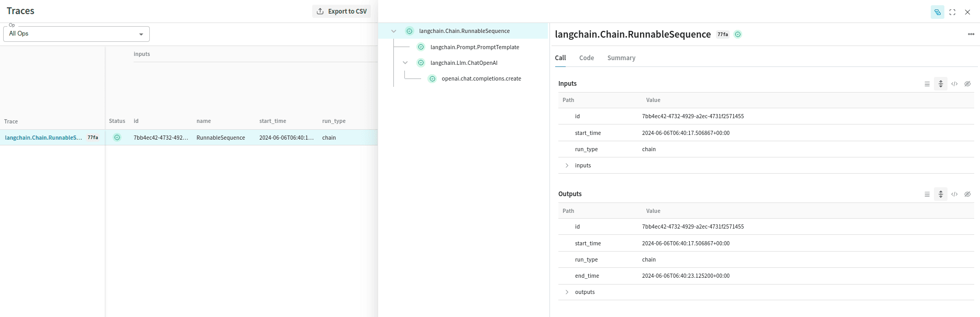The width and height of the screenshot is (980, 317).
Task: Click the start_time column header
Action: 273,121
